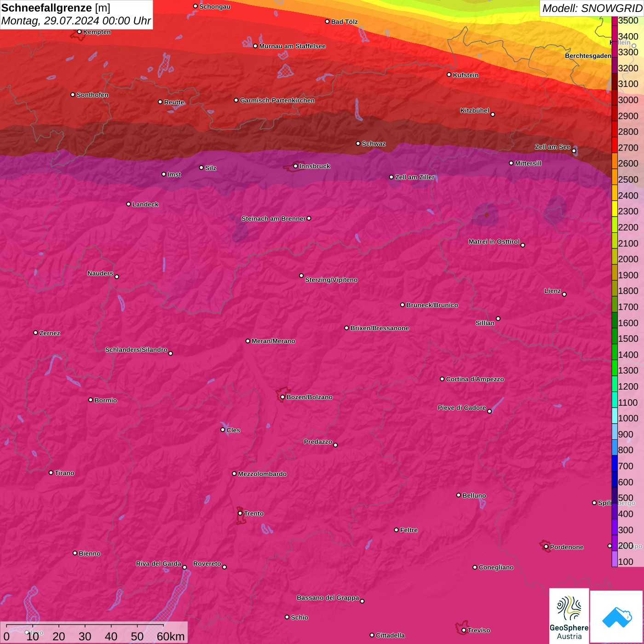This screenshot has height=644, width=644.
Task: Click the Rovereto city label
Action: (207, 563)
